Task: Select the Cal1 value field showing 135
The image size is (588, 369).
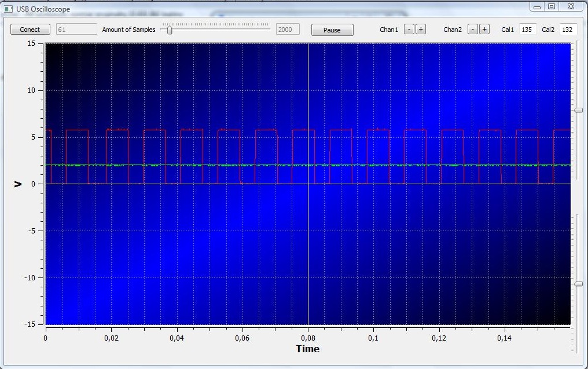Action: click(x=528, y=30)
